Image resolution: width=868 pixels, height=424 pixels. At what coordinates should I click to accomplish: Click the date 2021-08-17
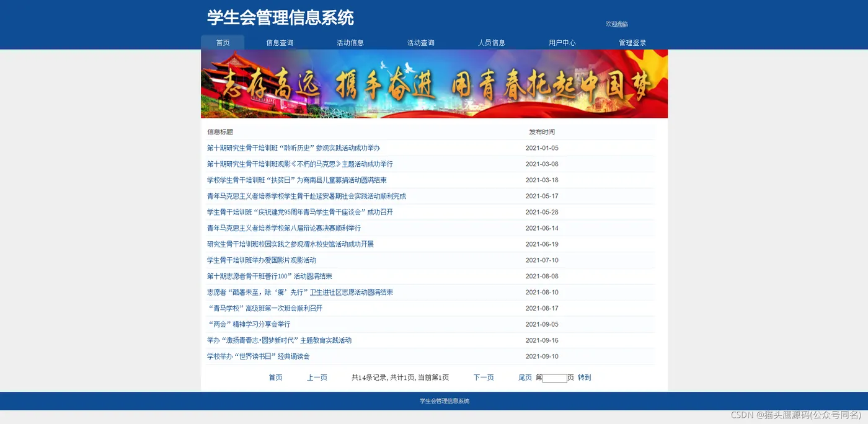[542, 309]
